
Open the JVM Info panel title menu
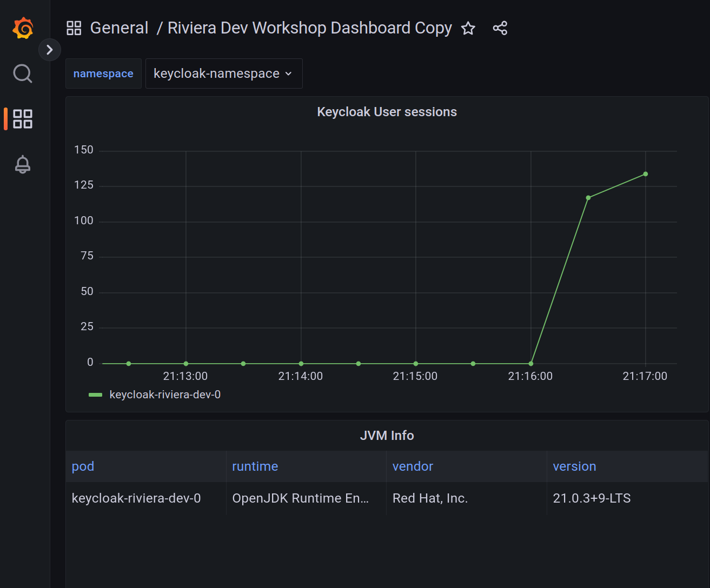387,436
